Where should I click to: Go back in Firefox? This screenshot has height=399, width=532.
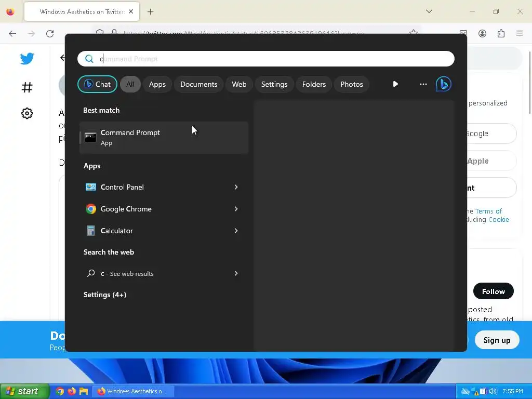12,33
